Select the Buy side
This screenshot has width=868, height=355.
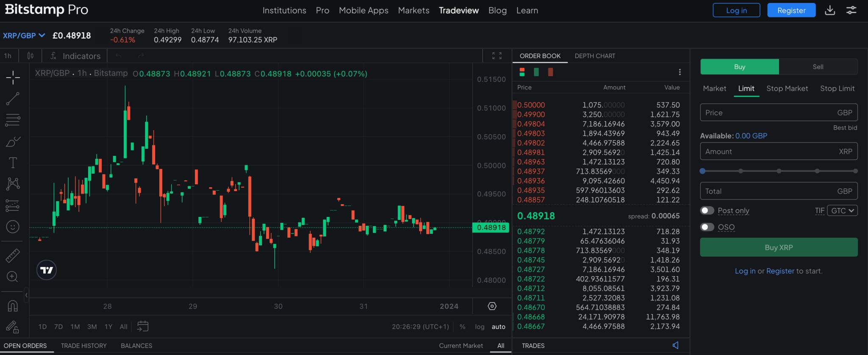click(740, 67)
